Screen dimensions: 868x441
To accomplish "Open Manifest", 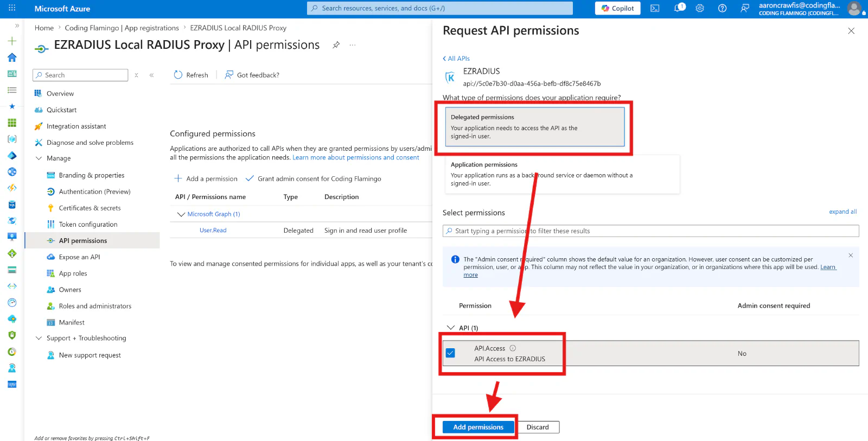I will pos(72,322).
